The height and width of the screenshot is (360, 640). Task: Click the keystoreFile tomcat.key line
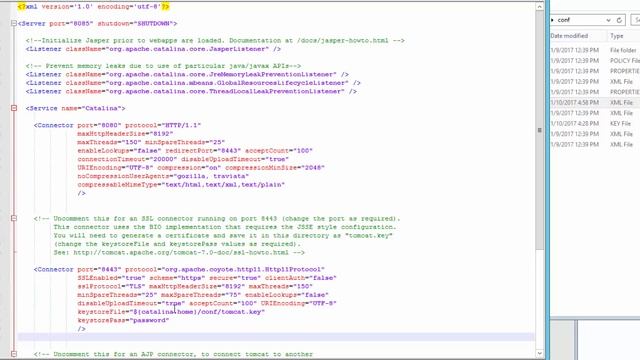point(171,312)
